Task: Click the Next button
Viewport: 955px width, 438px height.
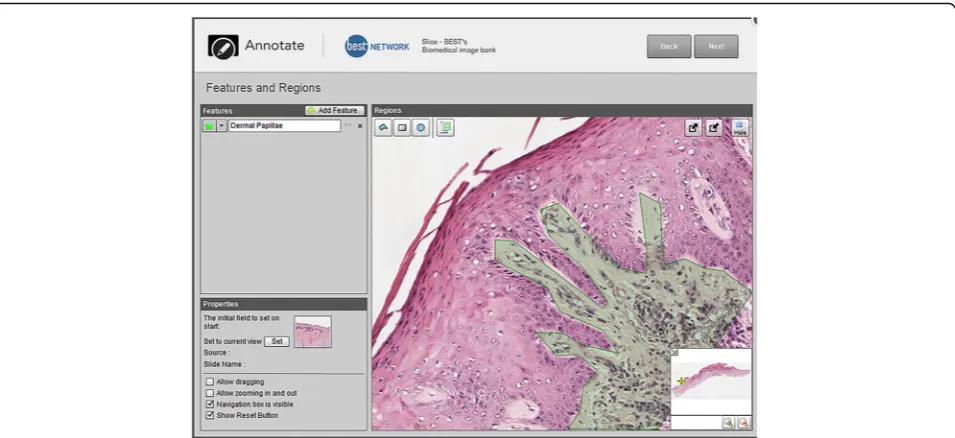Action: 716,46
